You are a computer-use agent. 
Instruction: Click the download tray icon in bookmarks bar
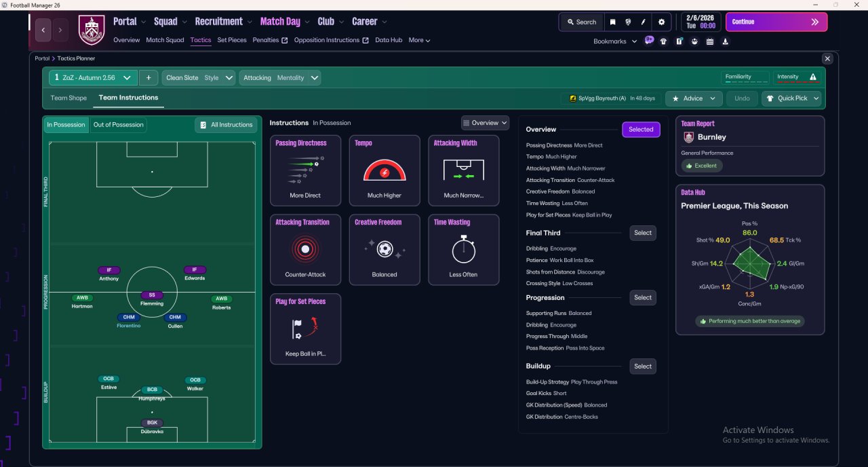tap(726, 41)
